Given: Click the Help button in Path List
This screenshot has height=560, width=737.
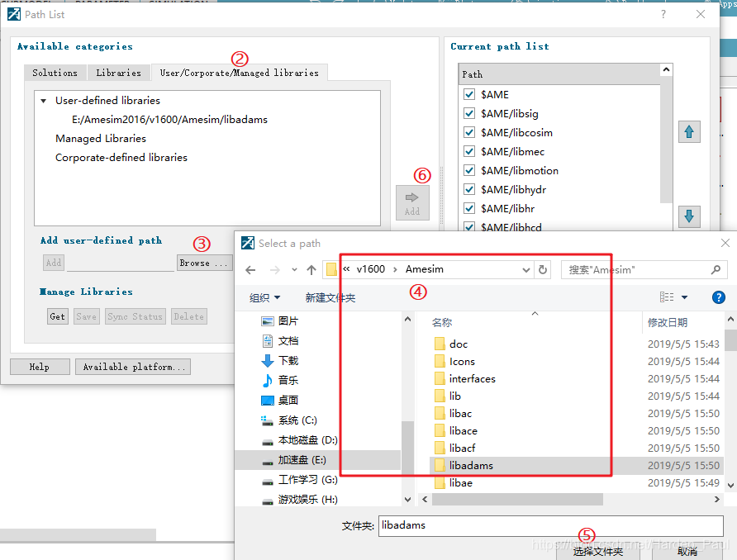Looking at the screenshot, I should click(x=40, y=367).
